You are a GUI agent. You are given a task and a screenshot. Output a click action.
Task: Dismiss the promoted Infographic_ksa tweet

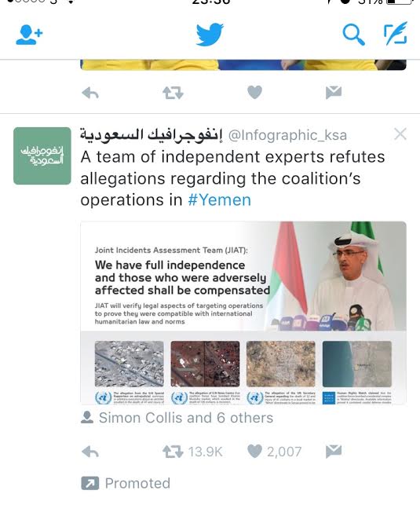click(400, 134)
